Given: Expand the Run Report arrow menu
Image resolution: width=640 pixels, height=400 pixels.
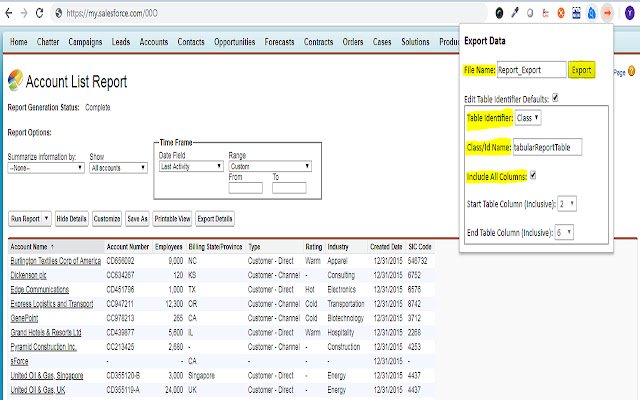Looking at the screenshot, I should point(47,218).
